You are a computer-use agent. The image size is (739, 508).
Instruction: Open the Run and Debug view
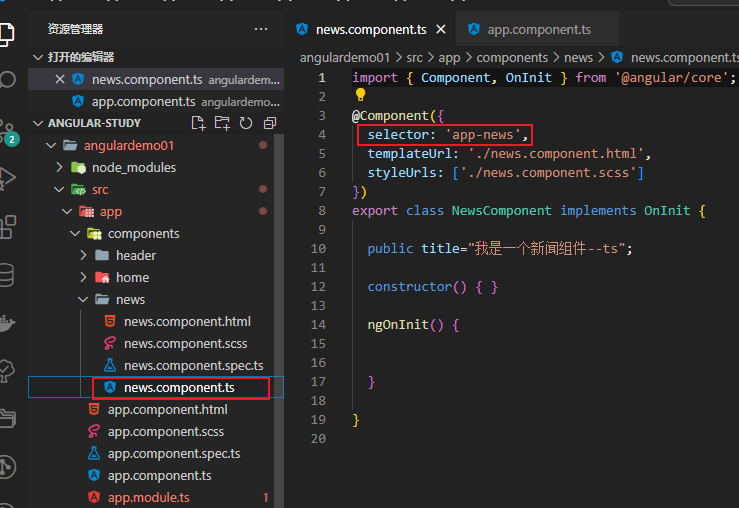point(7,179)
